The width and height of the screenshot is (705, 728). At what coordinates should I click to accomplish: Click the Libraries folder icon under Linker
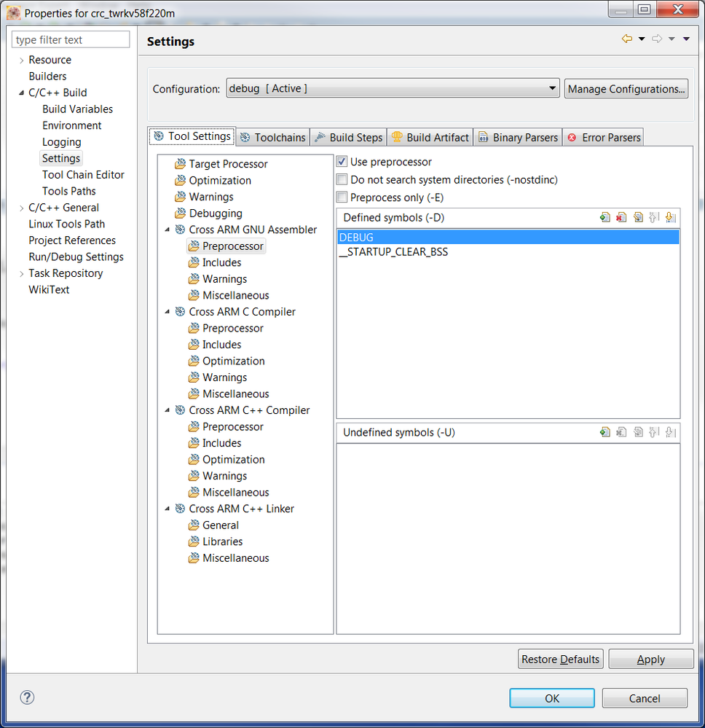tap(194, 541)
